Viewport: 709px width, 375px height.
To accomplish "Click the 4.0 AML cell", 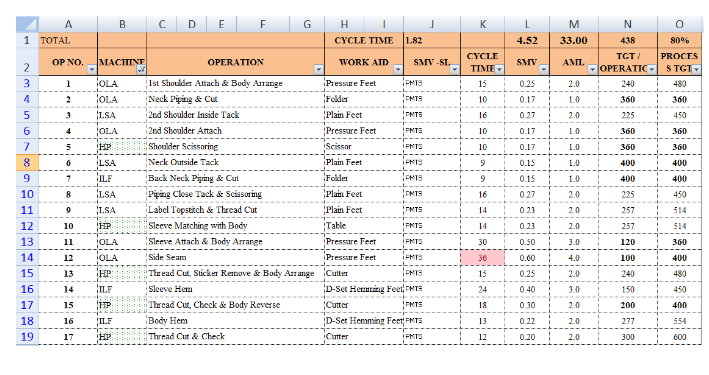I will pos(574,257).
